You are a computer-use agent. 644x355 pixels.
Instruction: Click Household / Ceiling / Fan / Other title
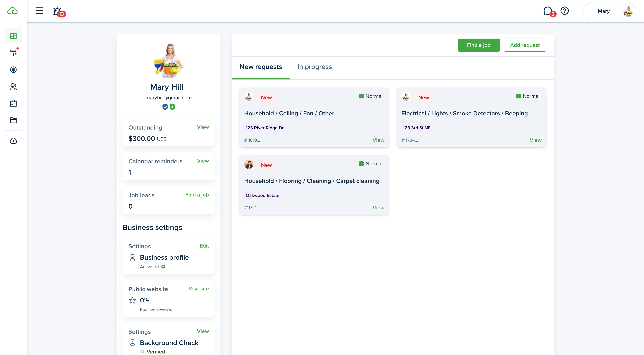click(289, 113)
